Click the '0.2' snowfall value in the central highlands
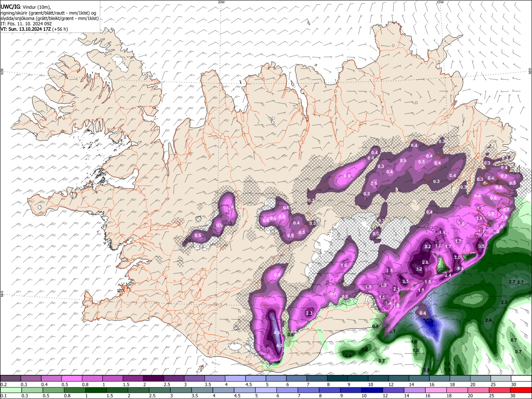This screenshot has width=532, height=399. [311, 200]
